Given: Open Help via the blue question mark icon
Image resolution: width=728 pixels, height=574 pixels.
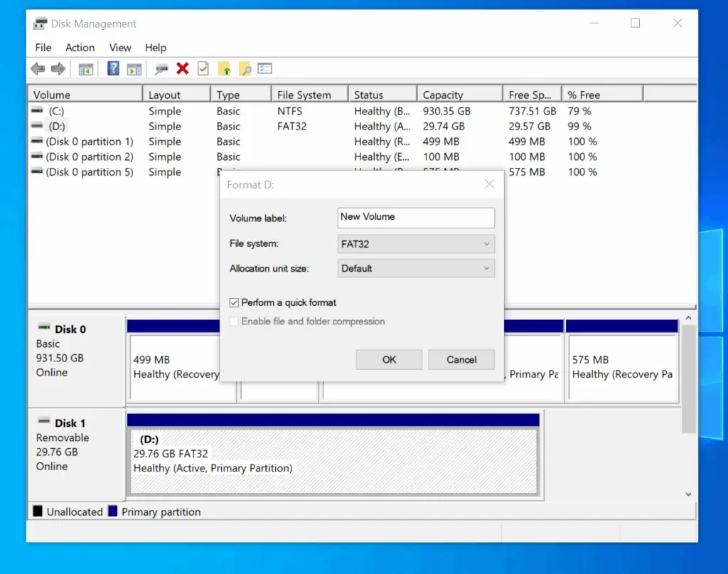Looking at the screenshot, I should point(113,68).
